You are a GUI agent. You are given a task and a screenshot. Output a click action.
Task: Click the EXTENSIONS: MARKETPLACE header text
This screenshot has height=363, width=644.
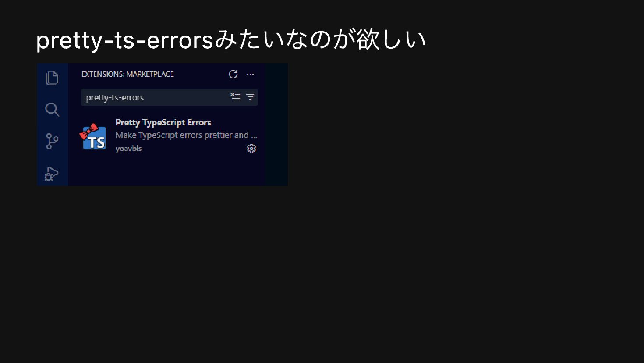(127, 74)
